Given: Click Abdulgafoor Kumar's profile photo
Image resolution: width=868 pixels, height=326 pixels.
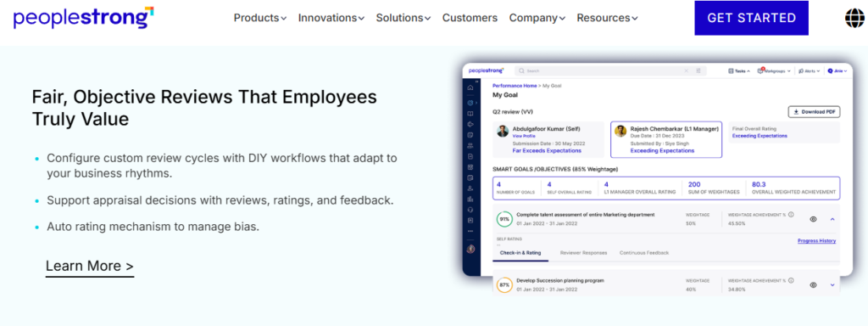Looking at the screenshot, I should 503,131.
